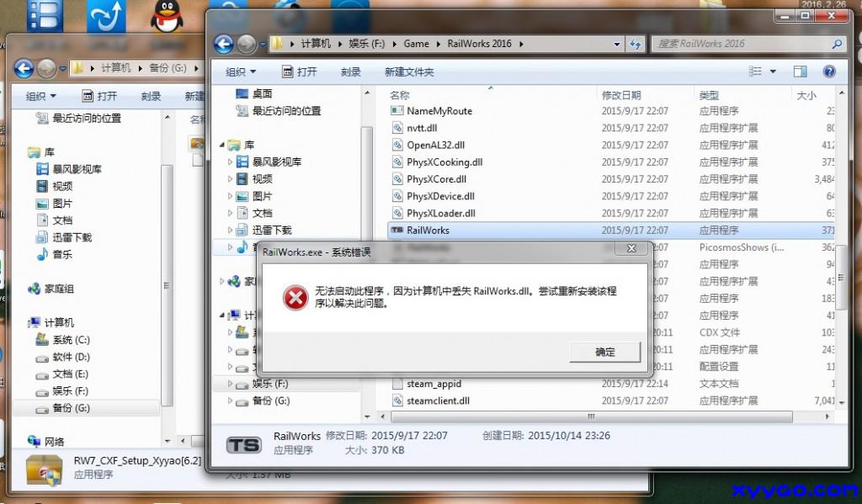Open the 组织 dropdown in front window
Viewport: 862px width, 504px height.
241,72
